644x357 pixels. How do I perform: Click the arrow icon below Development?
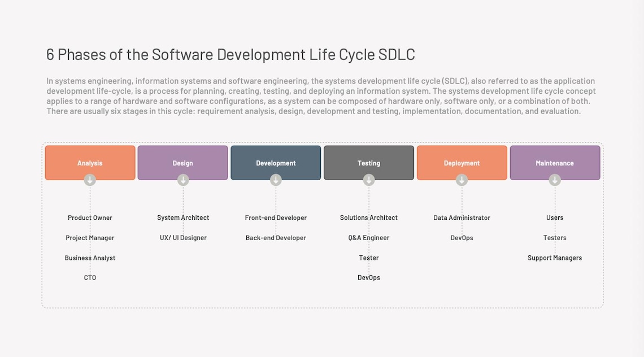pos(276,180)
